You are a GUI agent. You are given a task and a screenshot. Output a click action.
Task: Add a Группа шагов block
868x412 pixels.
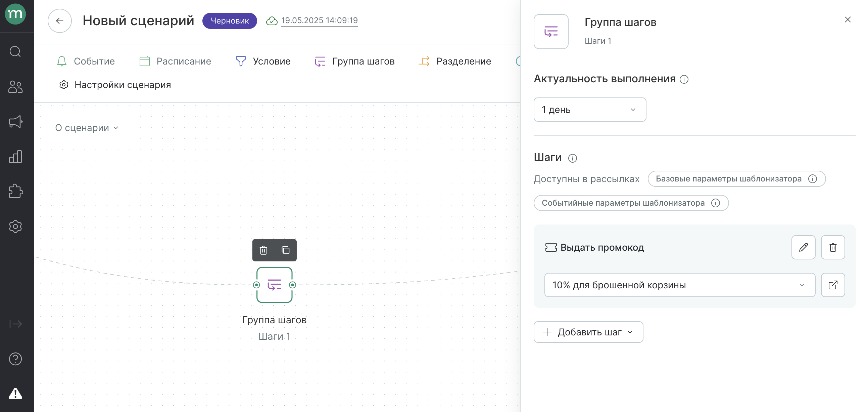point(354,61)
